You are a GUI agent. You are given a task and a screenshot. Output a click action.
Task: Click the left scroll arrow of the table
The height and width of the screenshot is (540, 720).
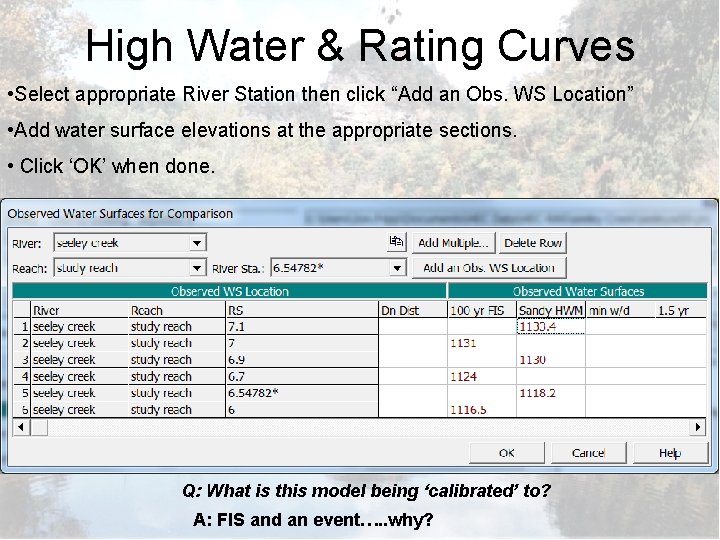[21, 427]
